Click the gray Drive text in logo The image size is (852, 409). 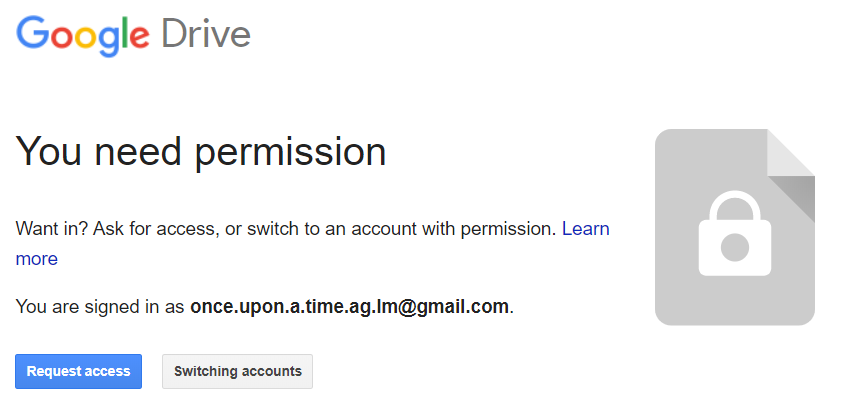[x=206, y=33]
